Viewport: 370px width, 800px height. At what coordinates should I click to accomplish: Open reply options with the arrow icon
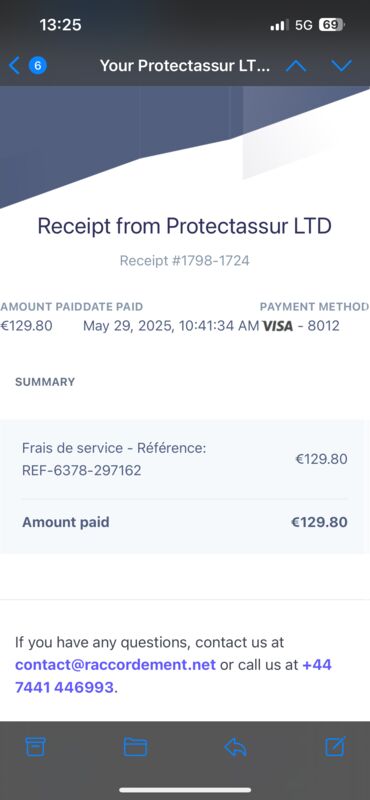235,747
